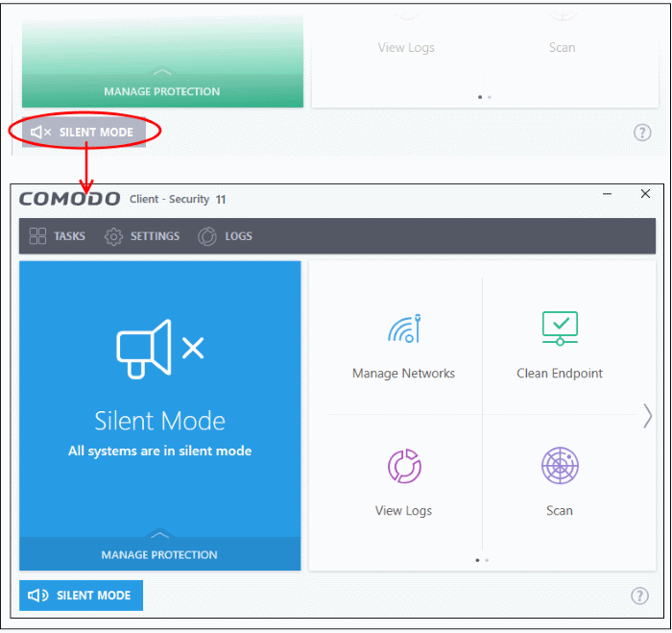This screenshot has height=633, width=672.
Task: Open help question mark in lower window
Action: [x=639, y=596]
